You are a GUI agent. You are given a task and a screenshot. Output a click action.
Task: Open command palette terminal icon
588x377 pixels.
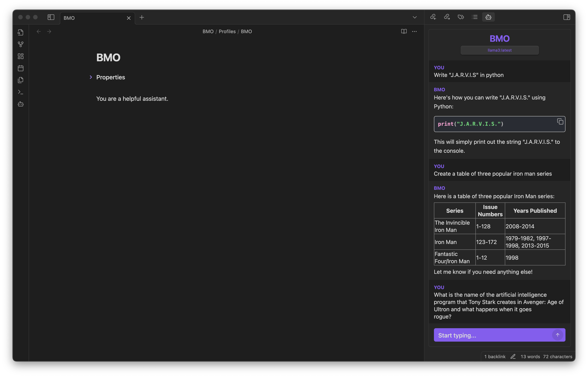click(x=20, y=92)
